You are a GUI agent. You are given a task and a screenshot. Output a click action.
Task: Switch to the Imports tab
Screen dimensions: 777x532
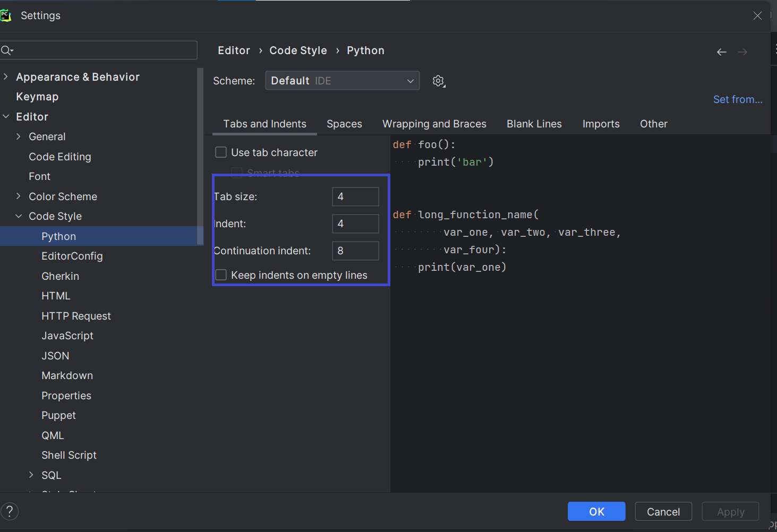point(601,124)
